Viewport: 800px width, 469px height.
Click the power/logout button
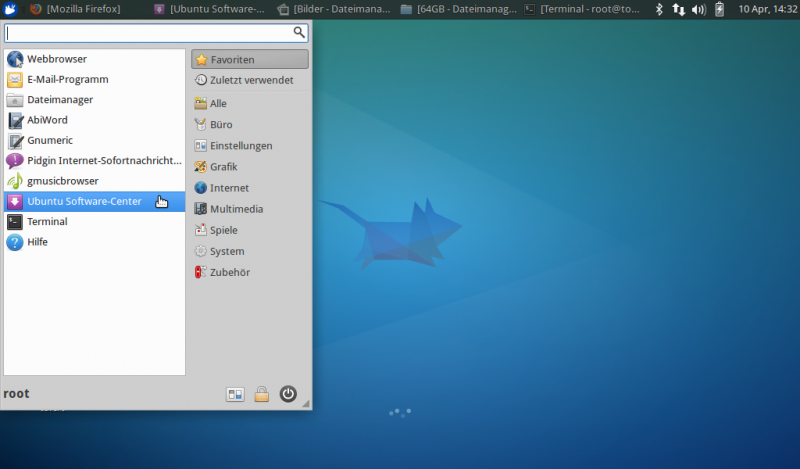pos(288,394)
